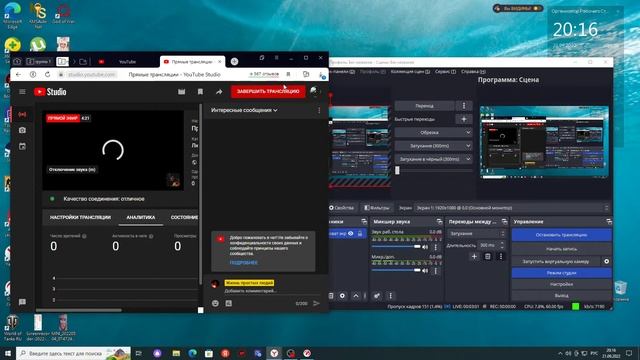Open the Переход button three-dot menu in OBS
The height and width of the screenshot is (360, 640).
(464, 106)
